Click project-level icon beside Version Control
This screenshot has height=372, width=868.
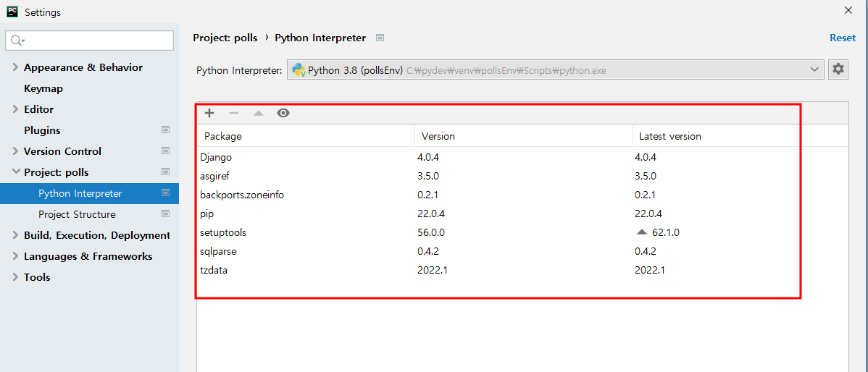tap(165, 151)
